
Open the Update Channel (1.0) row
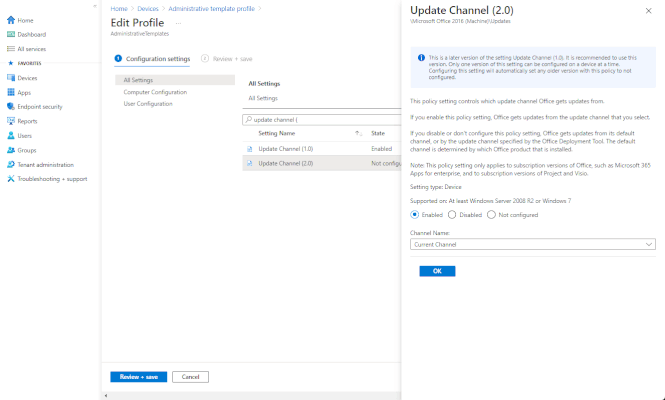(x=322, y=149)
